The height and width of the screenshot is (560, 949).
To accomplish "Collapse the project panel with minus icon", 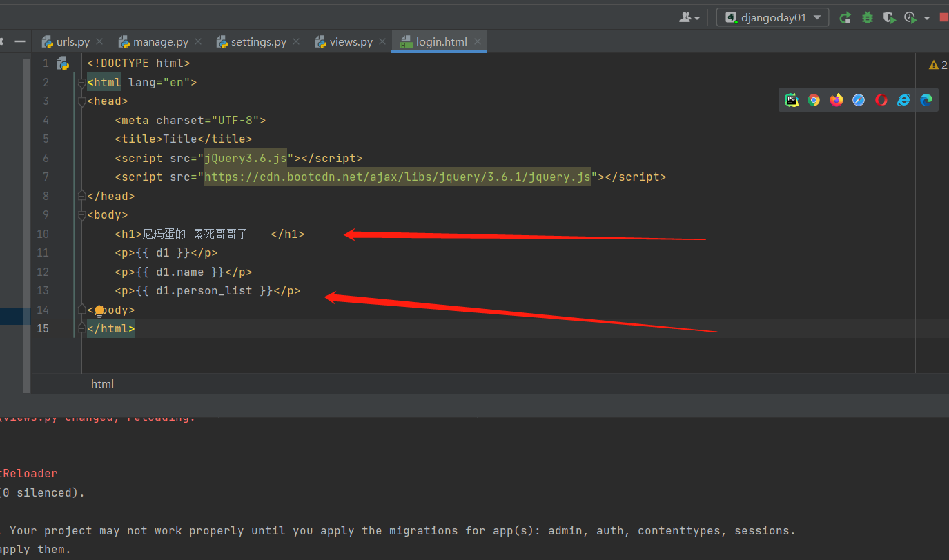I will pos(20,41).
